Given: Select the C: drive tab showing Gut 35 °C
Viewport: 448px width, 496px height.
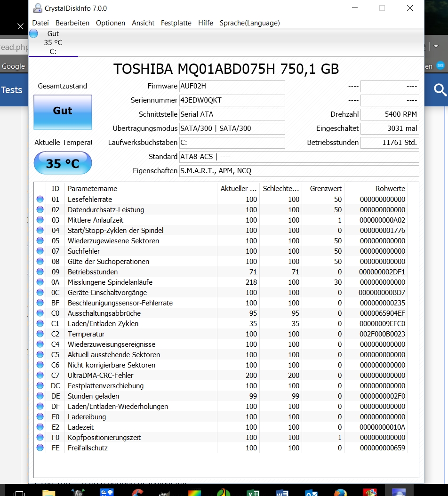Looking at the screenshot, I should pyautogui.click(x=53, y=42).
